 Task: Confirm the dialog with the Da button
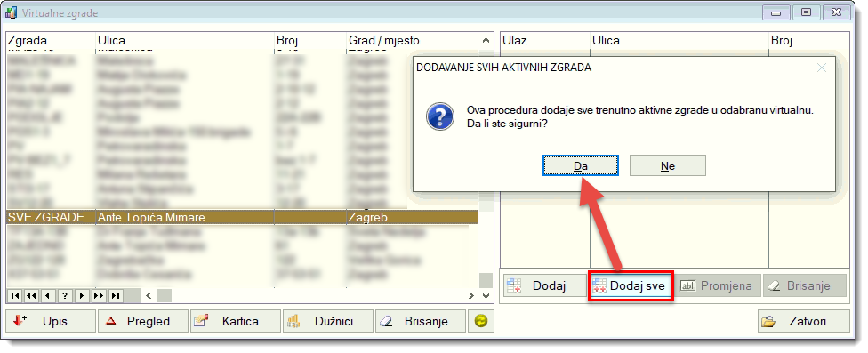coord(580,165)
